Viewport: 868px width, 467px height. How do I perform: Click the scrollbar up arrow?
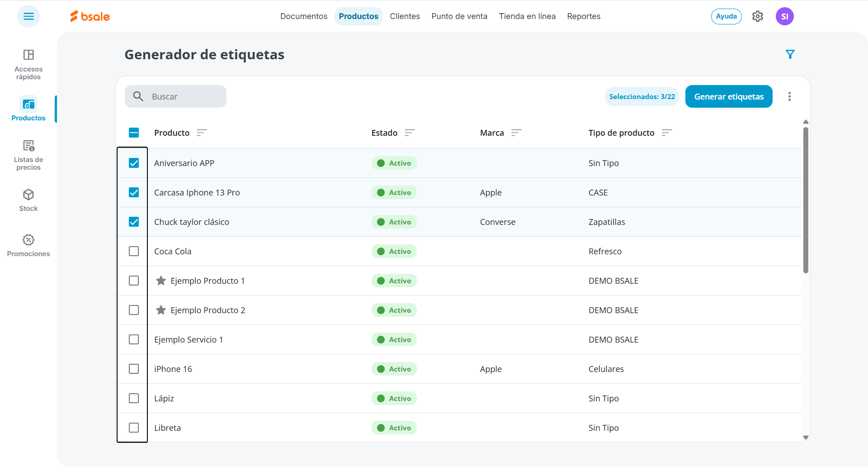coord(806,122)
